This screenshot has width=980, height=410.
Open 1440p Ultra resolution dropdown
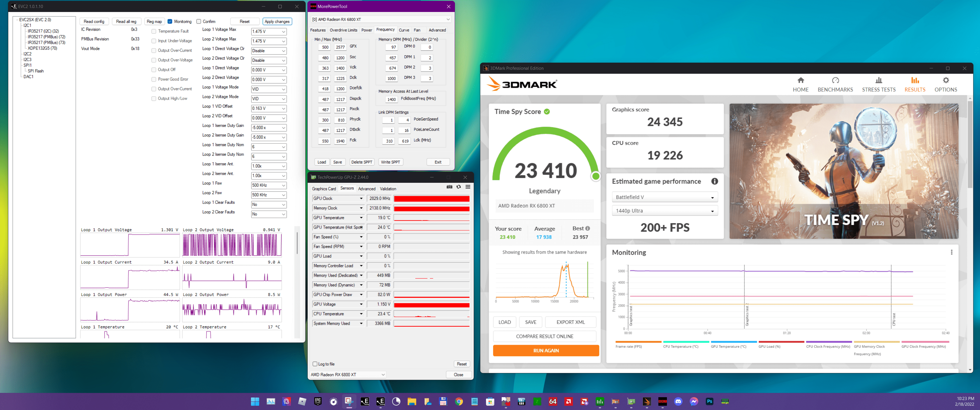pyautogui.click(x=665, y=211)
